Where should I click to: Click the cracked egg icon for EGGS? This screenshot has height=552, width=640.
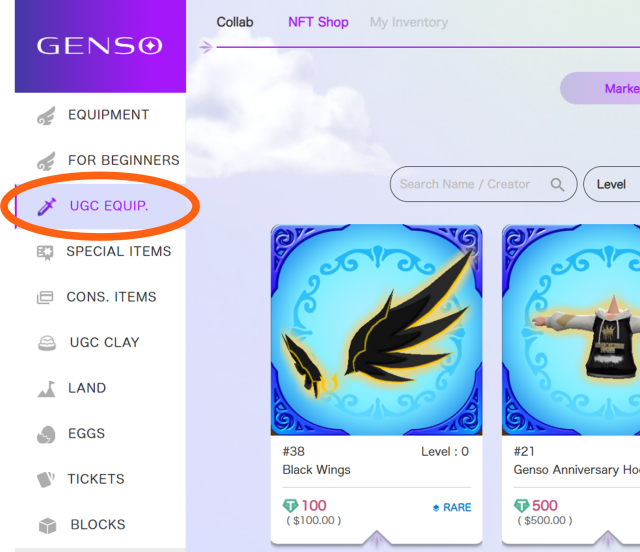pos(46,434)
